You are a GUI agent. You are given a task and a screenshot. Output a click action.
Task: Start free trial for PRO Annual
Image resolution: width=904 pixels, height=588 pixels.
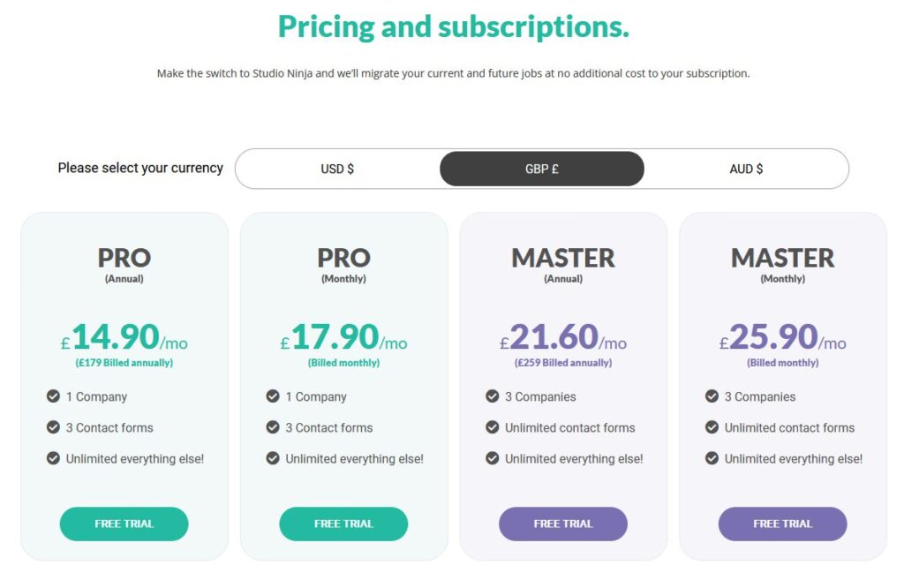click(x=124, y=524)
